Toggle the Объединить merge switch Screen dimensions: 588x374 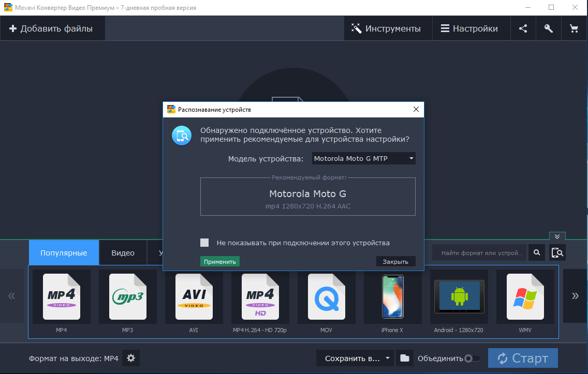point(472,358)
